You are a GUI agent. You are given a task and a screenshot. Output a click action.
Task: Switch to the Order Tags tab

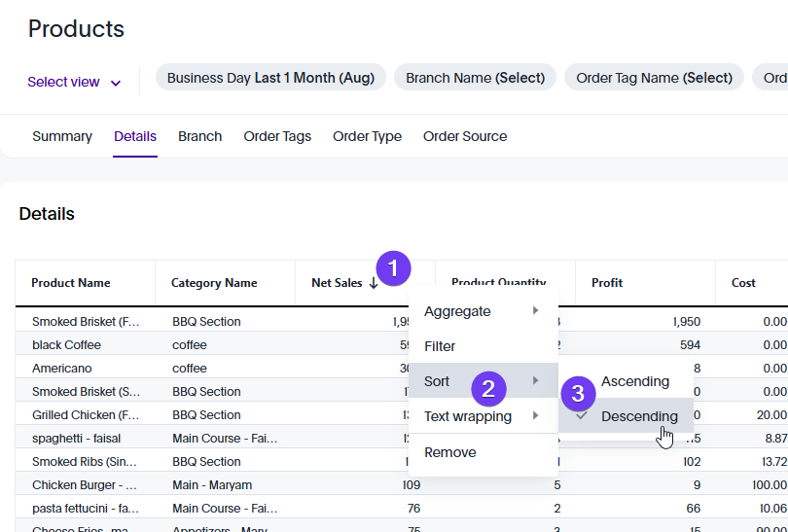tap(277, 136)
